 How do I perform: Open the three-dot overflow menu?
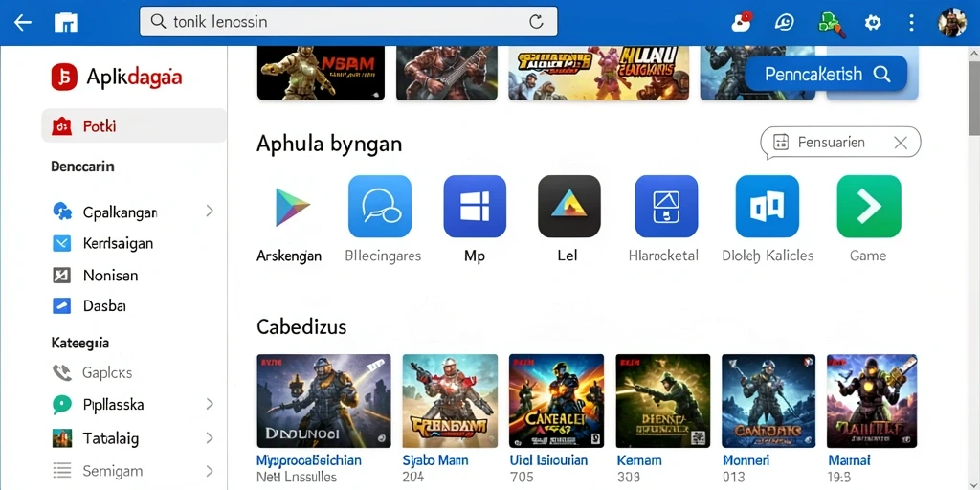pyautogui.click(x=911, y=23)
